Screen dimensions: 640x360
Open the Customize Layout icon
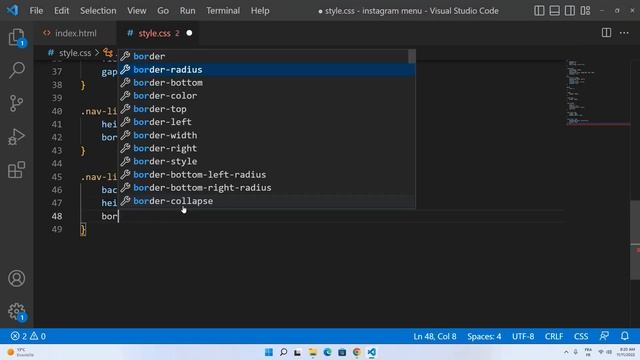585,11
